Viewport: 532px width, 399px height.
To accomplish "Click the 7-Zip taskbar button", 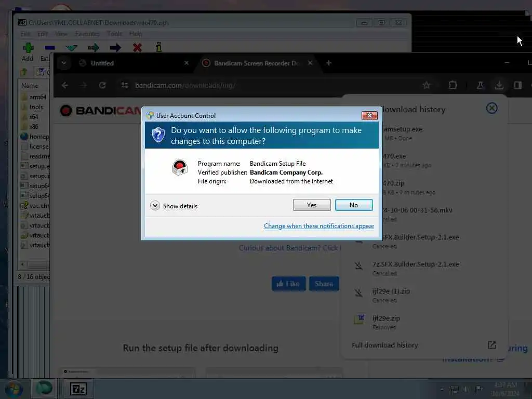I will click(x=78, y=389).
